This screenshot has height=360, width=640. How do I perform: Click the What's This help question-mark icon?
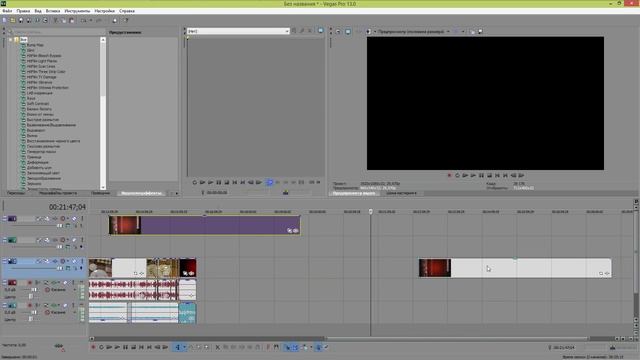(x=126, y=20)
